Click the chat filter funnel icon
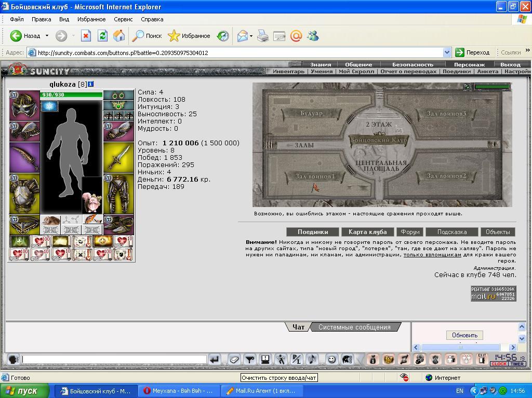Viewport: 532px width, 398px height. pos(250,360)
